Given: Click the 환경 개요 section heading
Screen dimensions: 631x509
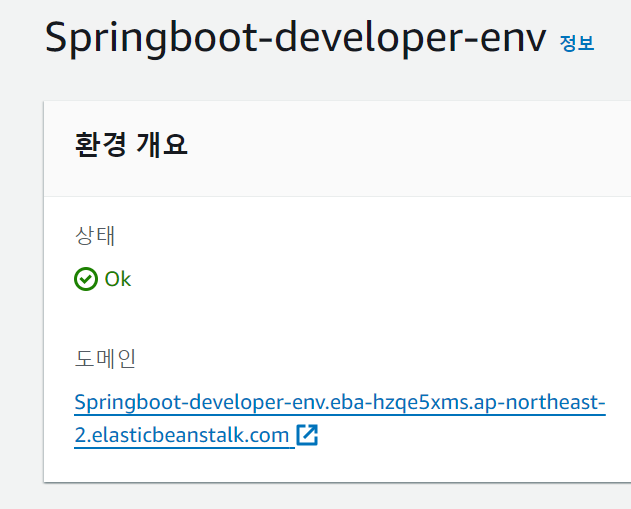Looking at the screenshot, I should point(131,144).
